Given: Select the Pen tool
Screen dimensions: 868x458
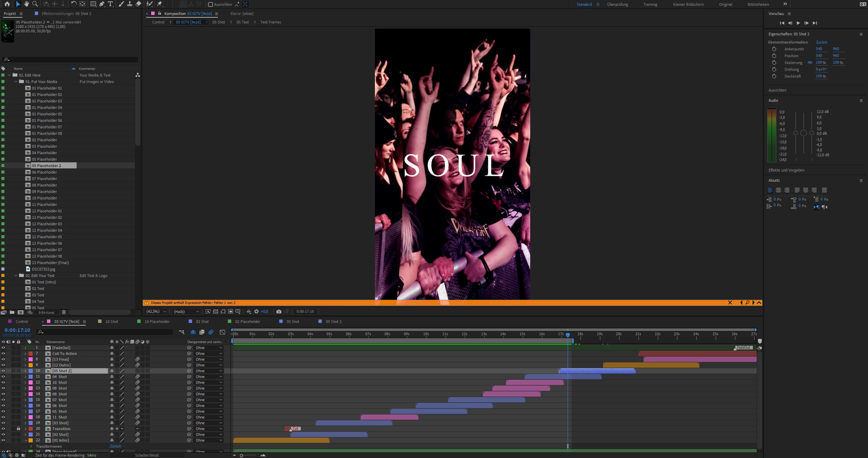Looking at the screenshot, I should pyautogui.click(x=102, y=4).
